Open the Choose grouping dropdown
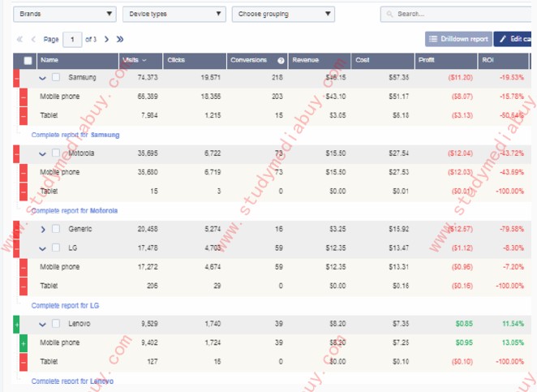This screenshot has height=392, width=537. pos(283,14)
